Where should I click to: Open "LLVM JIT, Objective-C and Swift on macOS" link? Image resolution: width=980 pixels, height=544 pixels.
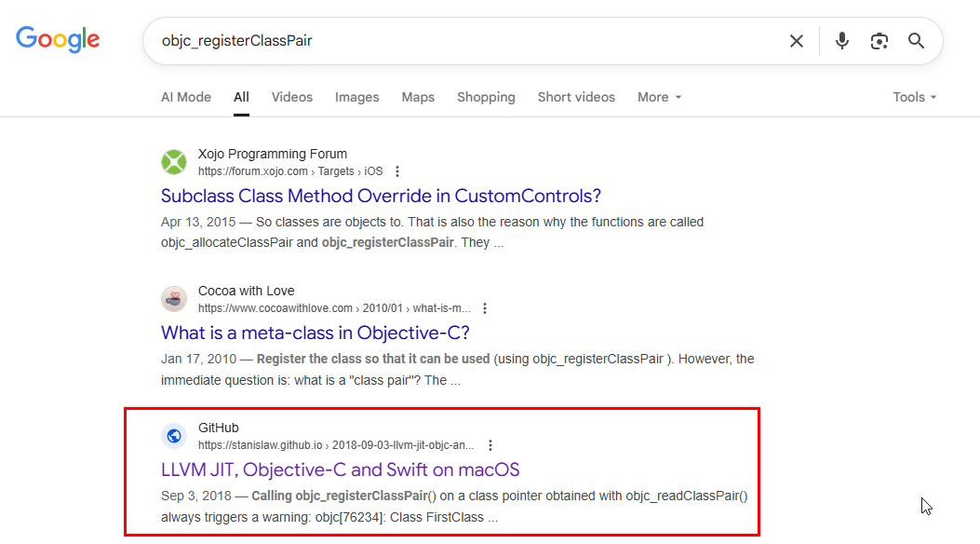(340, 469)
